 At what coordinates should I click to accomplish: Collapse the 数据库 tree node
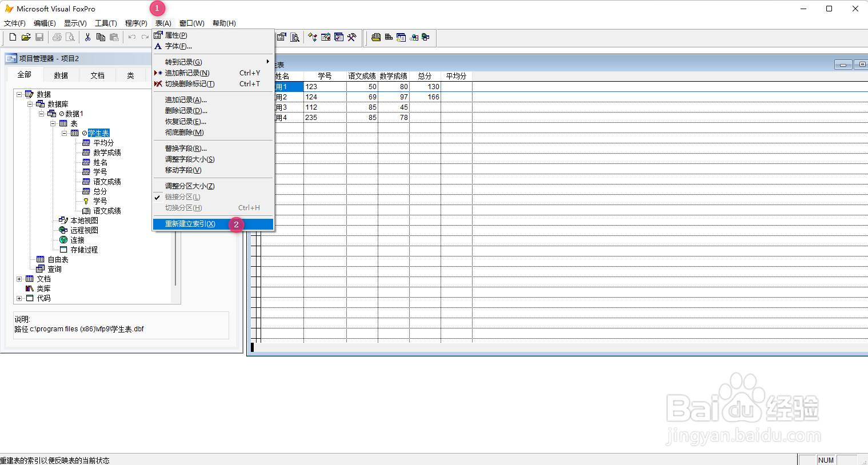point(30,104)
